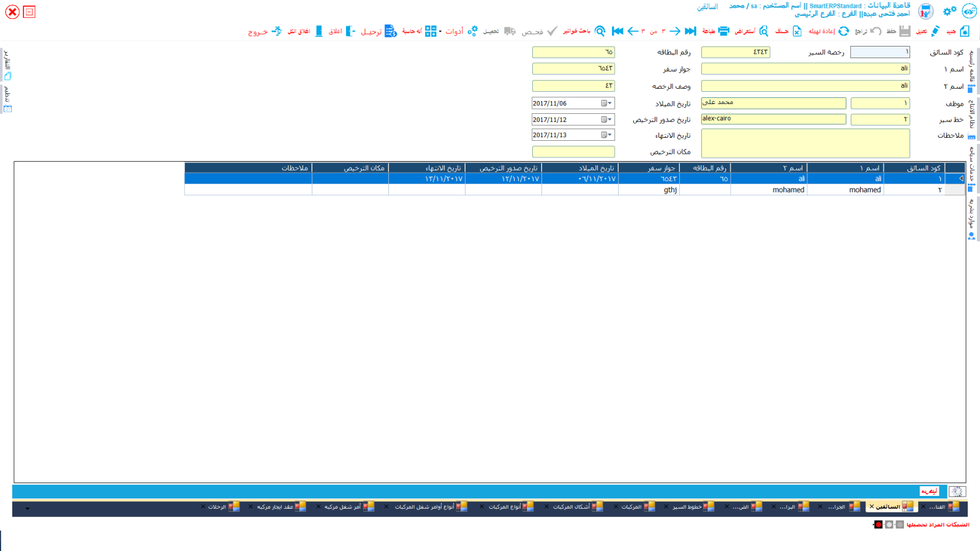980x551 pixels.
Task: Click the invoice search (باحث فواتير) icon
Action: pyautogui.click(x=600, y=31)
